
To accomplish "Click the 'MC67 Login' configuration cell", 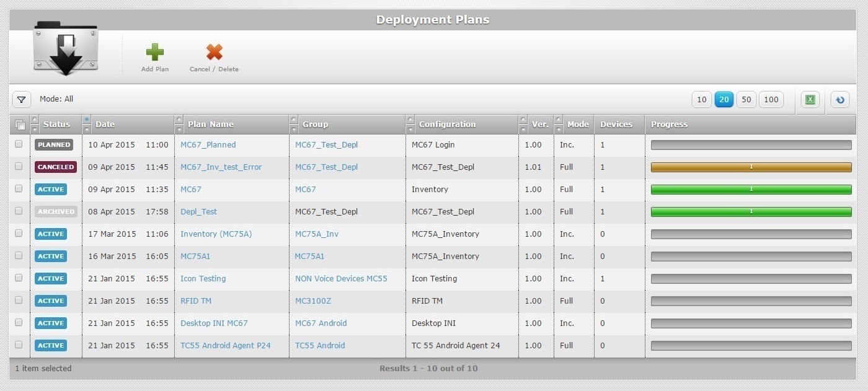I will pyautogui.click(x=433, y=144).
